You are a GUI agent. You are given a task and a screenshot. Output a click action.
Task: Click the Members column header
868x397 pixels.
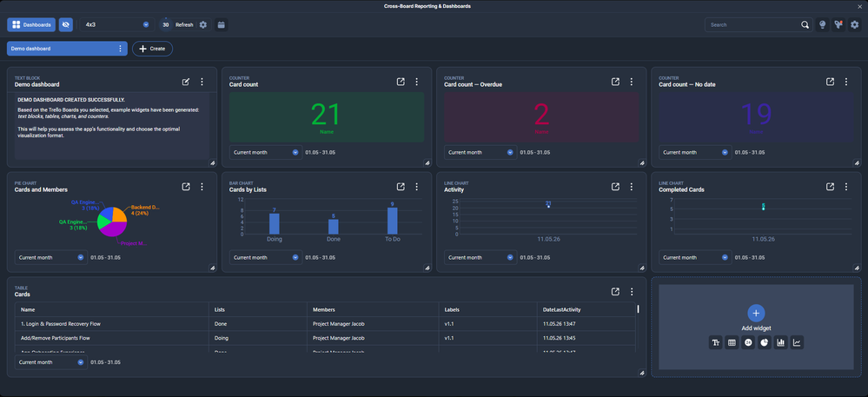(373, 309)
